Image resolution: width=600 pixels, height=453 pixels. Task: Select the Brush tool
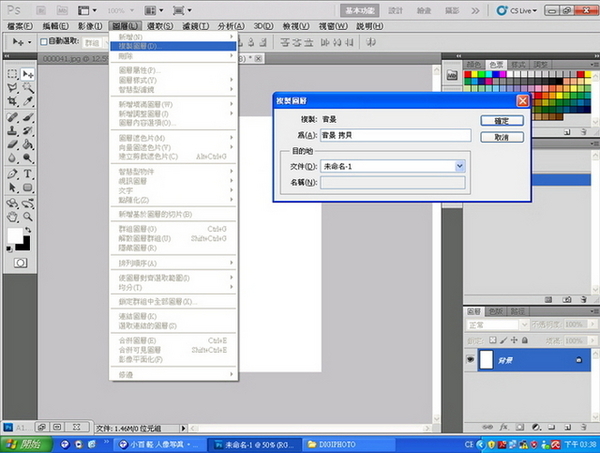click(28, 117)
